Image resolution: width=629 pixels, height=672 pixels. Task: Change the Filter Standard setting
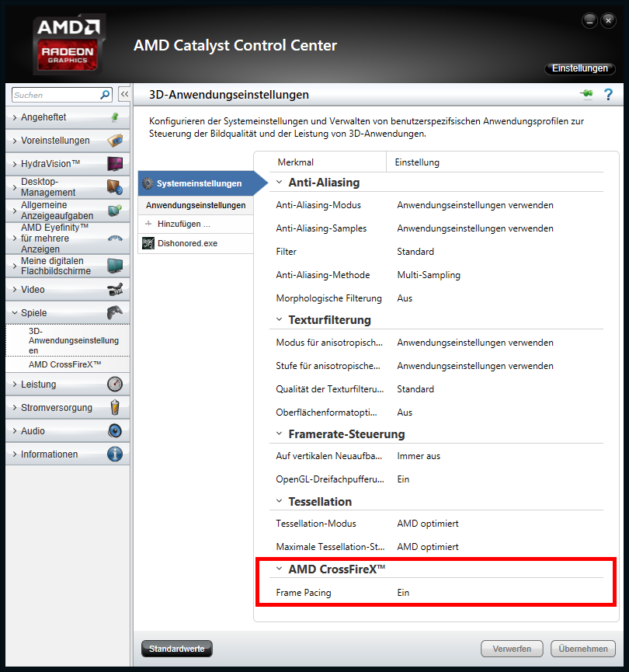coord(415,252)
